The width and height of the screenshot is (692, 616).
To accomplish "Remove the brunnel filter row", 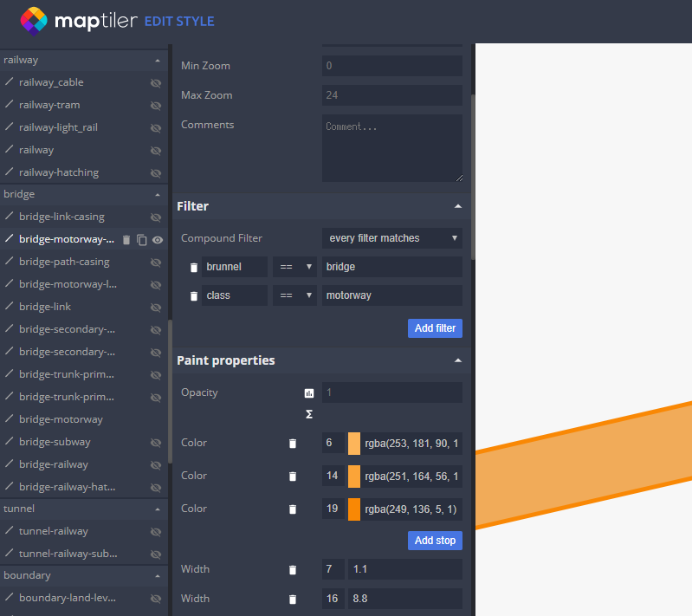I will [194, 268].
